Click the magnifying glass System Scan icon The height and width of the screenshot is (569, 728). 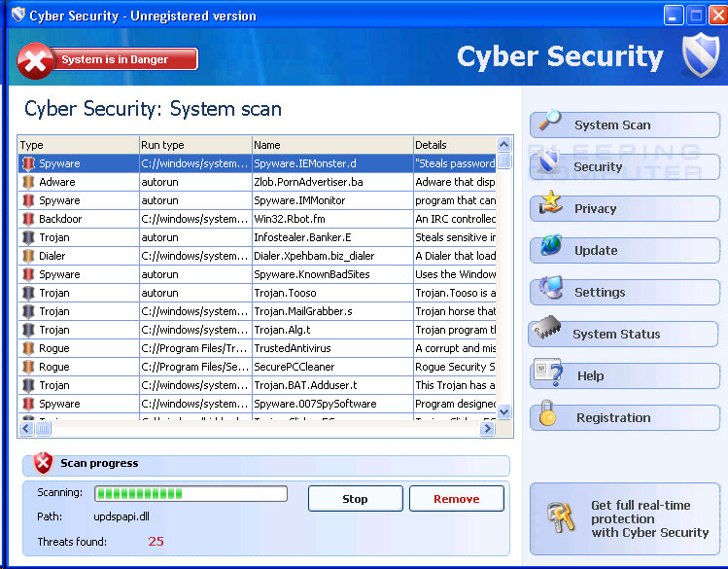[550, 123]
